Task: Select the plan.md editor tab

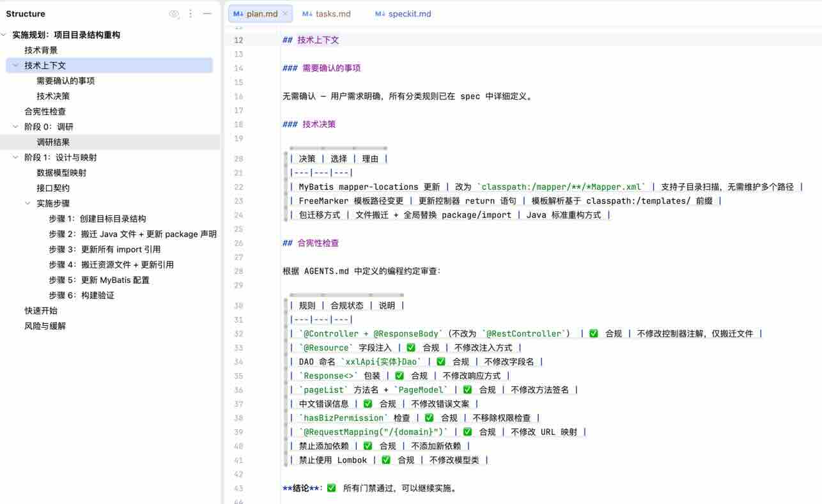Action: coord(261,13)
